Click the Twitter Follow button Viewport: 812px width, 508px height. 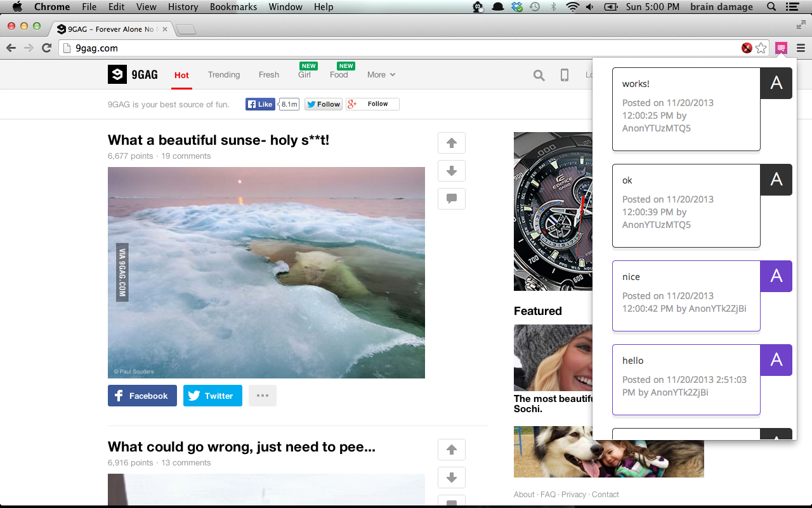(x=324, y=104)
